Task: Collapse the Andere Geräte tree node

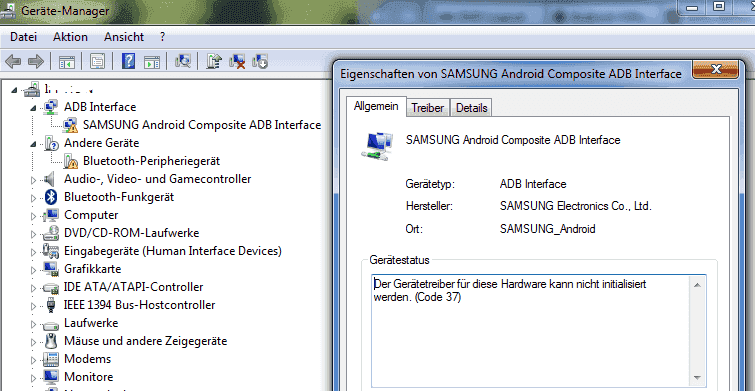Action: coord(33,143)
